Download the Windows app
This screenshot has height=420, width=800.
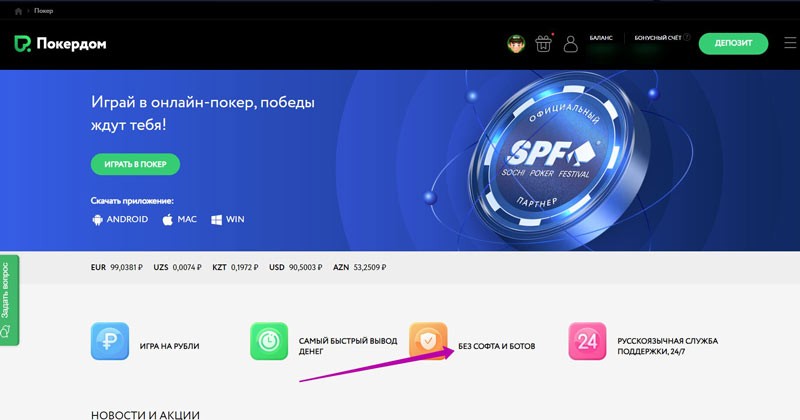point(227,219)
